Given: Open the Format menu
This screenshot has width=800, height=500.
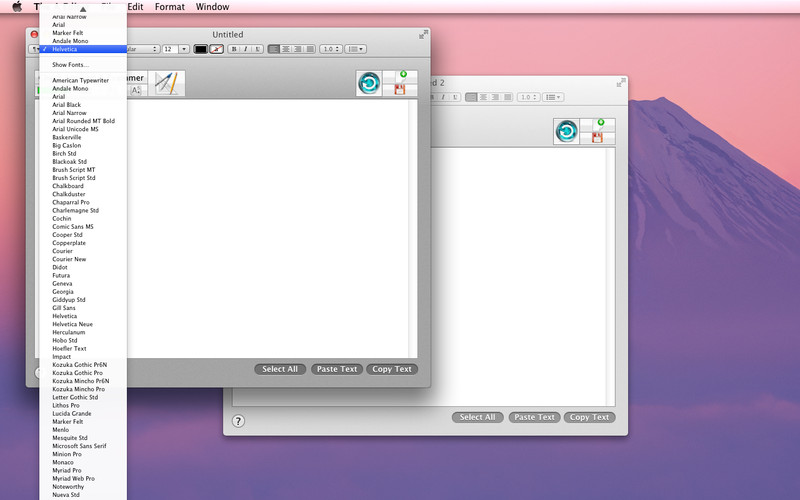Looking at the screenshot, I should (170, 7).
